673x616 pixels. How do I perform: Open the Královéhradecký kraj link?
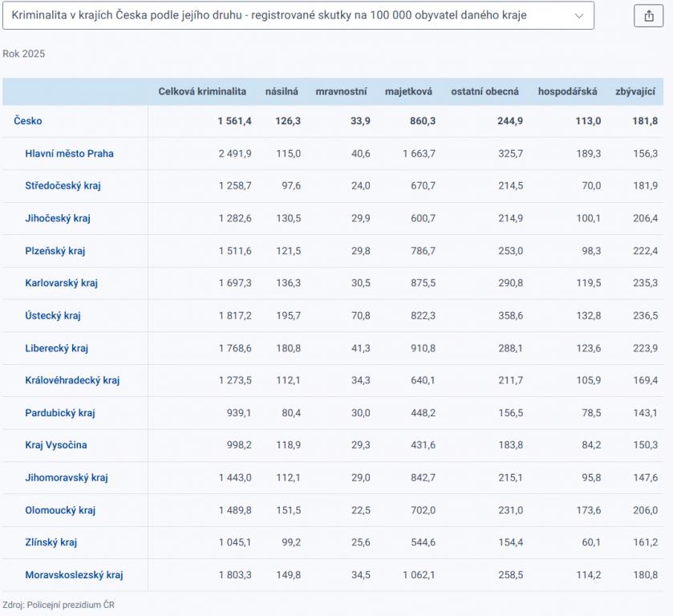[x=72, y=380]
